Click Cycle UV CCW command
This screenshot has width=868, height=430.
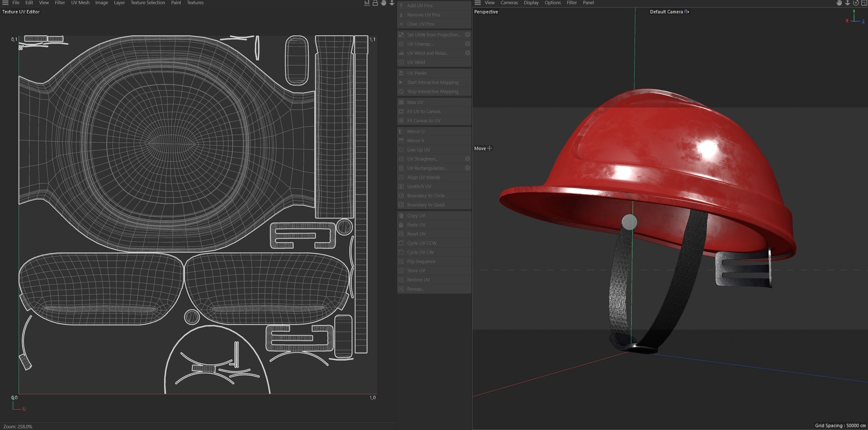coord(434,243)
